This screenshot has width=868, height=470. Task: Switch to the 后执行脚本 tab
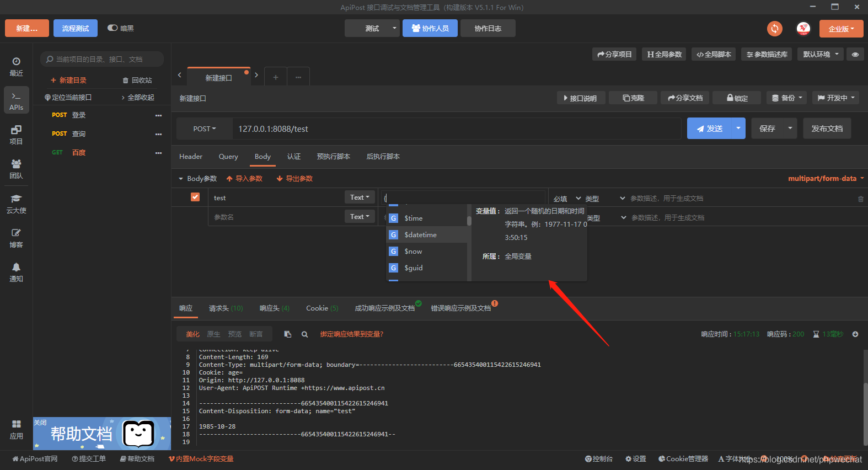pyautogui.click(x=383, y=157)
